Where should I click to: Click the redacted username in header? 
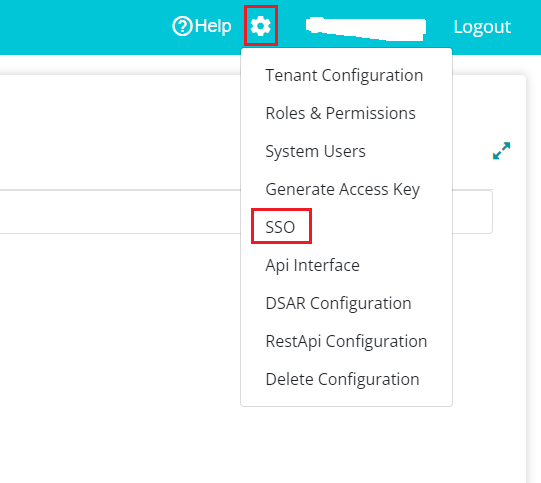[x=366, y=28]
